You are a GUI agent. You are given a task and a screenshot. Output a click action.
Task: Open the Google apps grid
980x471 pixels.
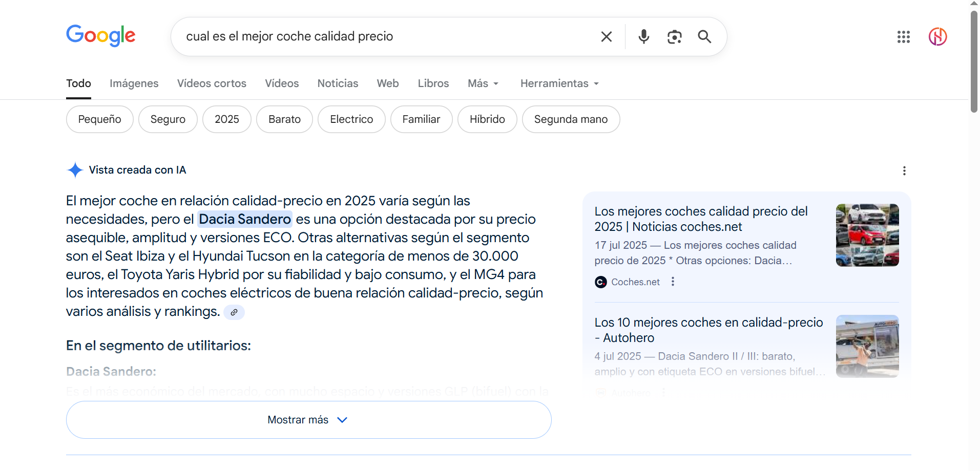[x=903, y=37]
